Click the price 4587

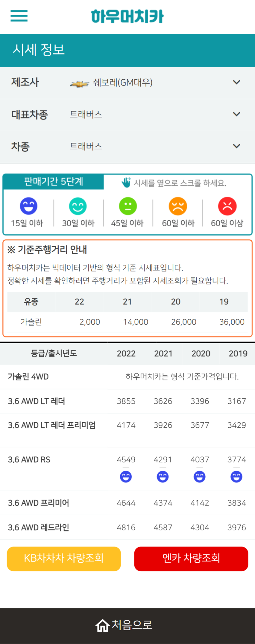click(163, 527)
